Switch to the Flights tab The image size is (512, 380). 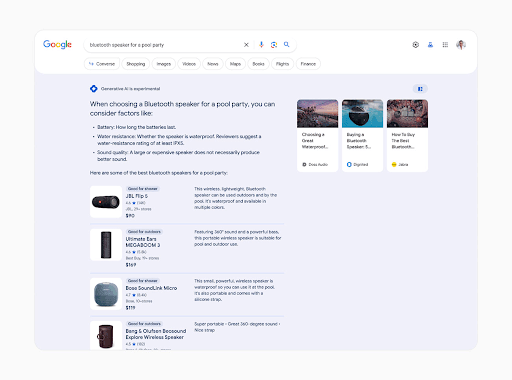[x=282, y=64]
